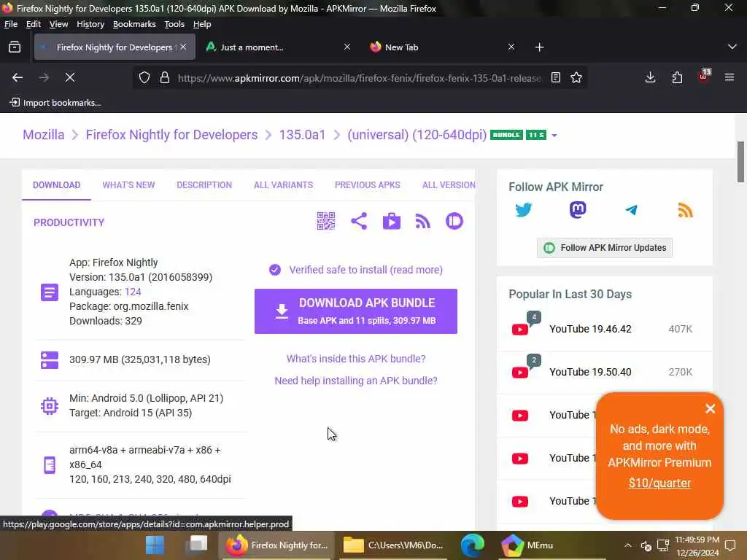
Task: Open File Explorer window on taskbar
Action: pyautogui.click(x=393, y=545)
